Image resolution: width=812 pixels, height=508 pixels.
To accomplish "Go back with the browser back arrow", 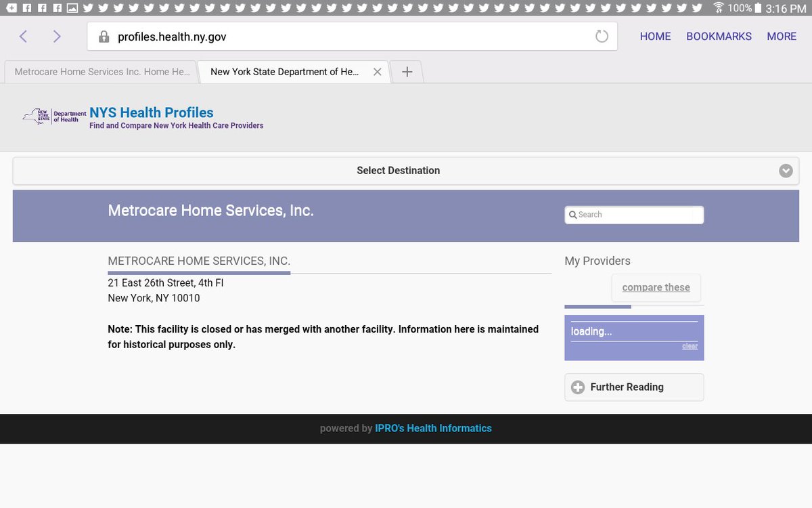I will coord(23,37).
